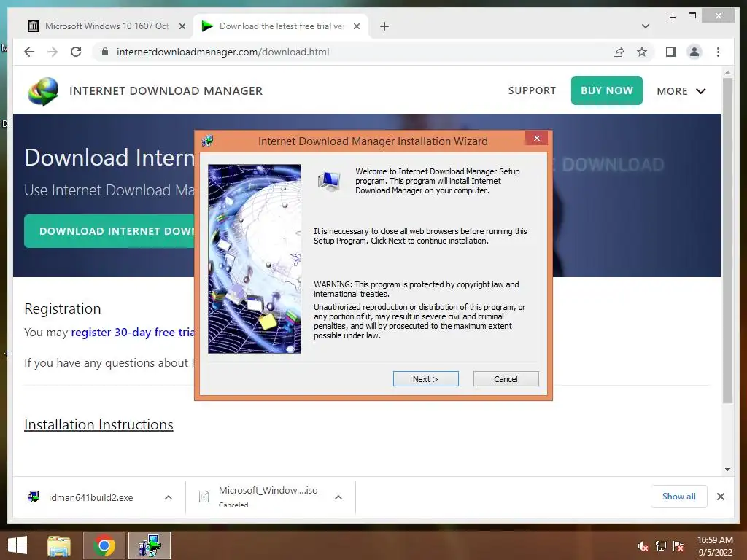Switch to Microsoft Windows 10 1607 tab
Image resolution: width=747 pixels, height=560 pixels.
click(x=105, y=26)
